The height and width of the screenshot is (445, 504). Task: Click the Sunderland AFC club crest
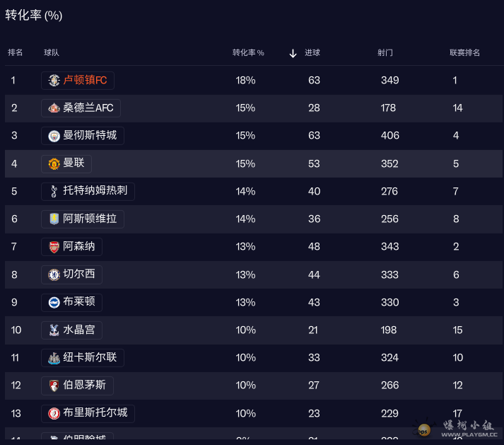(x=54, y=108)
